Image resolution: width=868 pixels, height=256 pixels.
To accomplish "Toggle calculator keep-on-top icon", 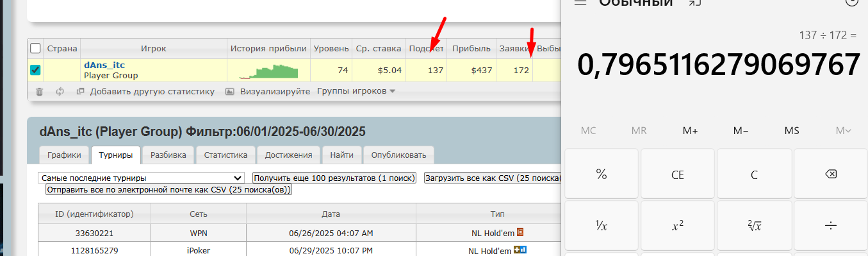I will pos(695,3).
